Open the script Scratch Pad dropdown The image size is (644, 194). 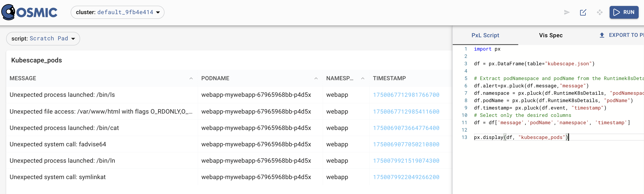(x=43, y=39)
